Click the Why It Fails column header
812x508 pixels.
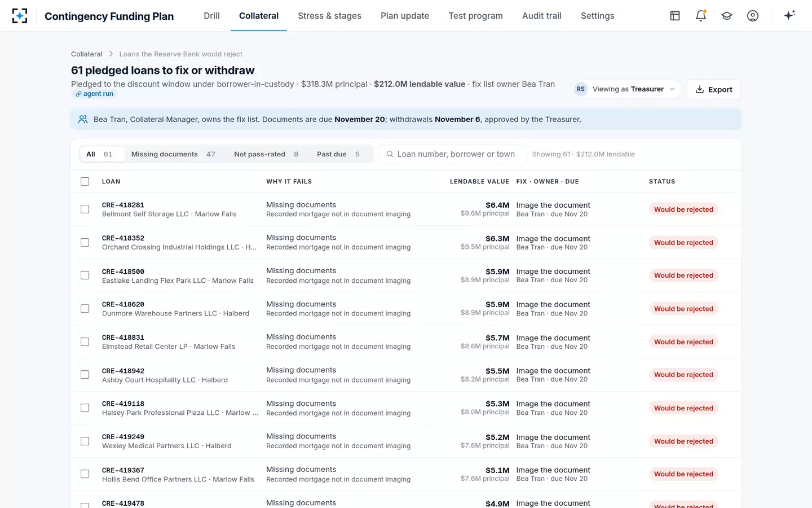[x=289, y=182]
